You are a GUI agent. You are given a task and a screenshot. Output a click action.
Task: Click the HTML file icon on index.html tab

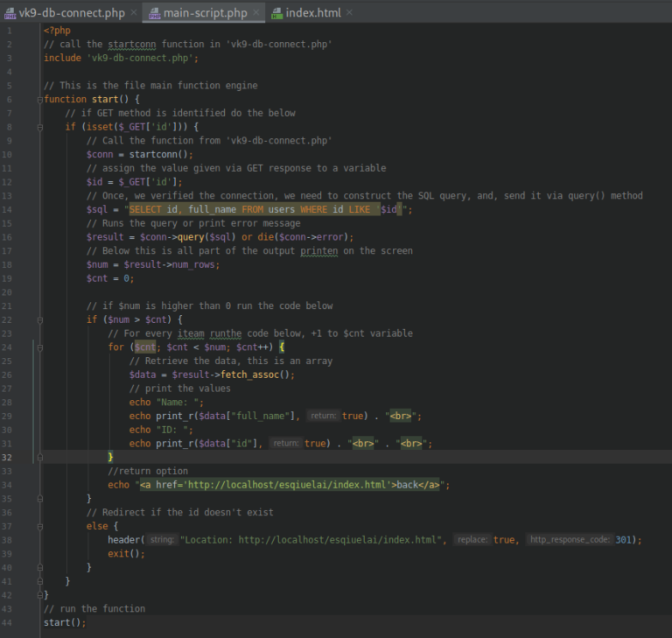277,13
